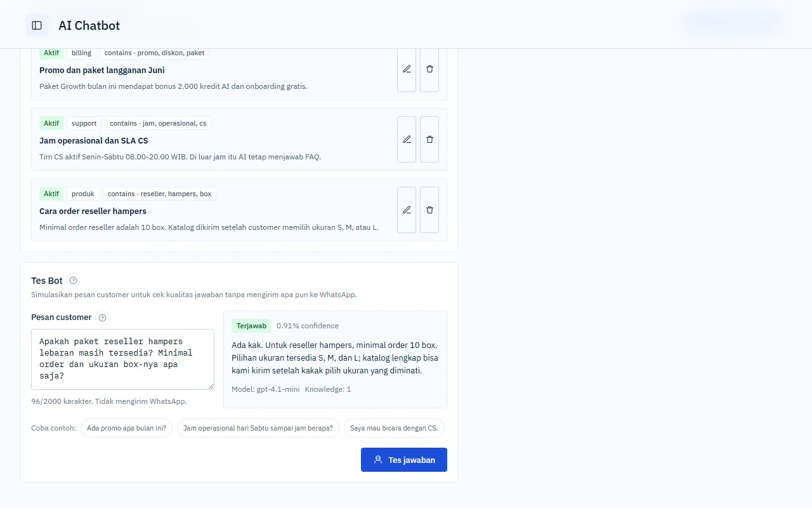Focus the Pesan customer text area
Image resolution: width=812 pixels, height=508 pixels.
pos(122,359)
